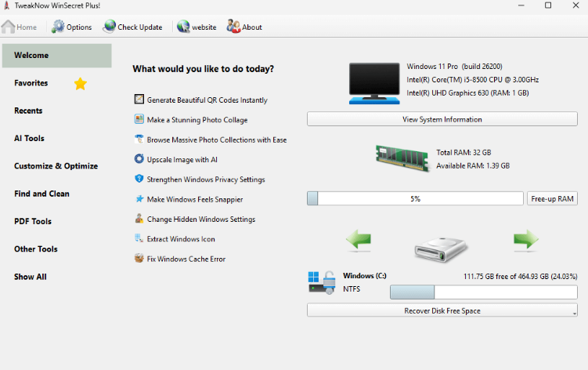Click the 5% RAM usage progress bar
Screen dimensions: 588x370
tap(415, 198)
